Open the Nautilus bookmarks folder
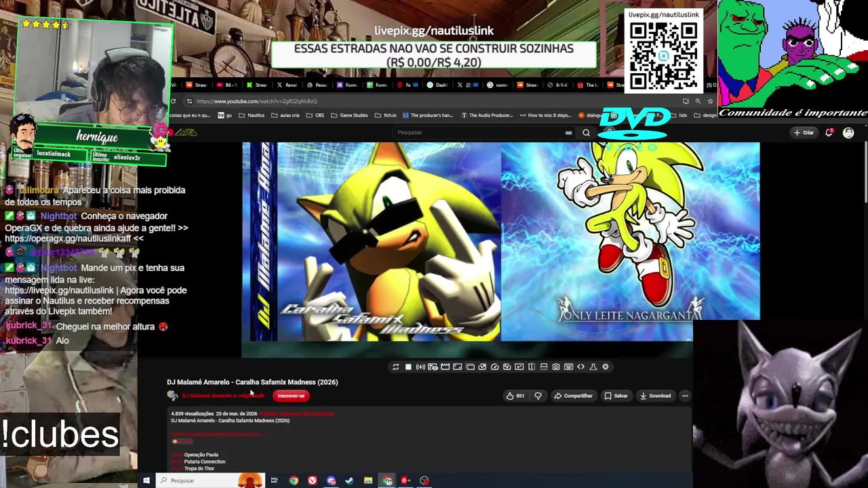 pyautogui.click(x=252, y=115)
